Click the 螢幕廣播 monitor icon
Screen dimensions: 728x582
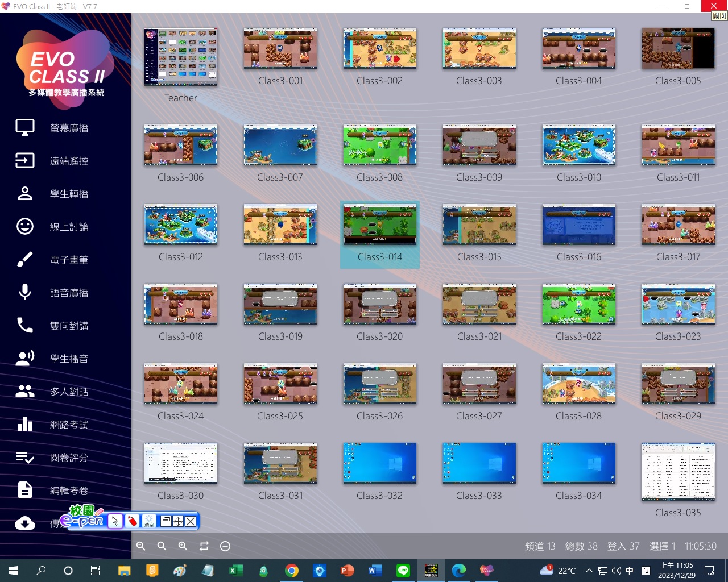coord(25,128)
